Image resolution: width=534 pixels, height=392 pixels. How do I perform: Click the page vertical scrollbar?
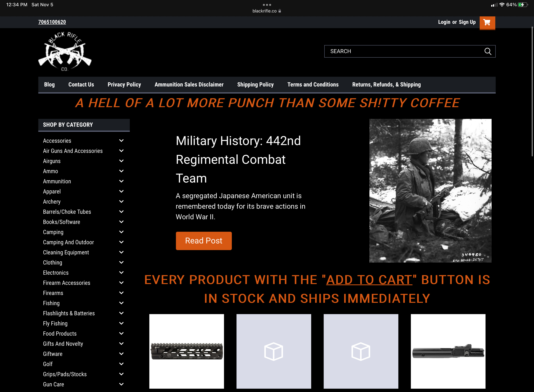click(532, 91)
